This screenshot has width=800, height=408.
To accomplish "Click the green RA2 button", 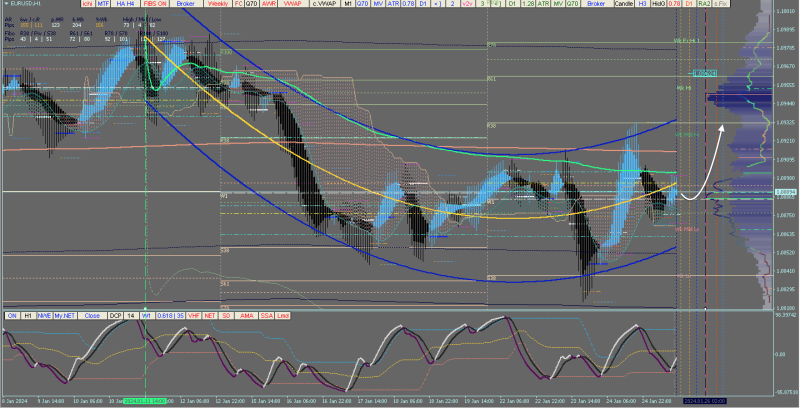I will tap(705, 4).
